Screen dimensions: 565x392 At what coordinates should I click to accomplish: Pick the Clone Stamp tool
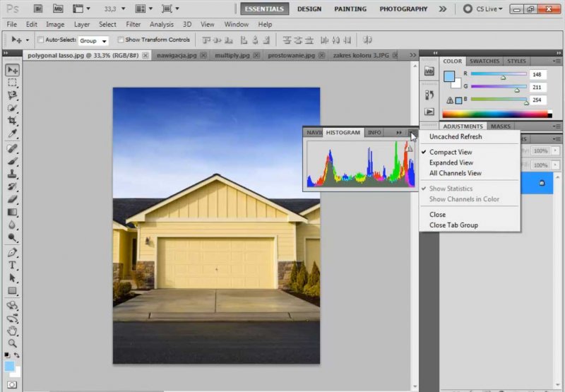[13, 174]
